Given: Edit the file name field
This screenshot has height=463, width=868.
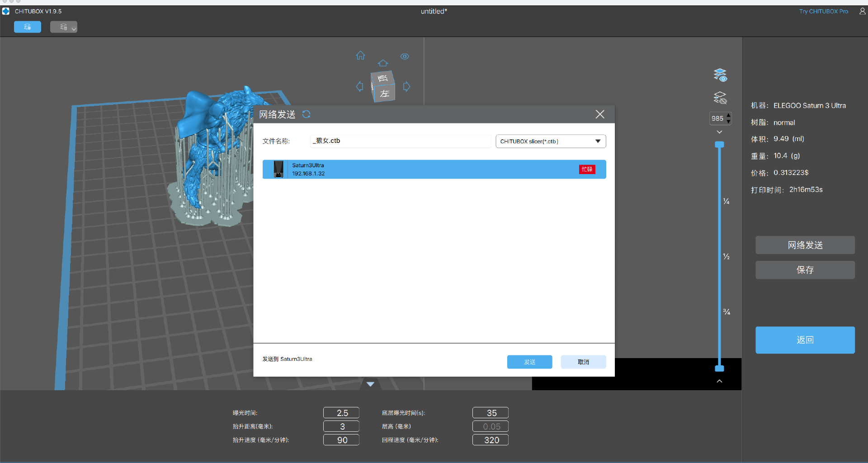Looking at the screenshot, I should [400, 141].
